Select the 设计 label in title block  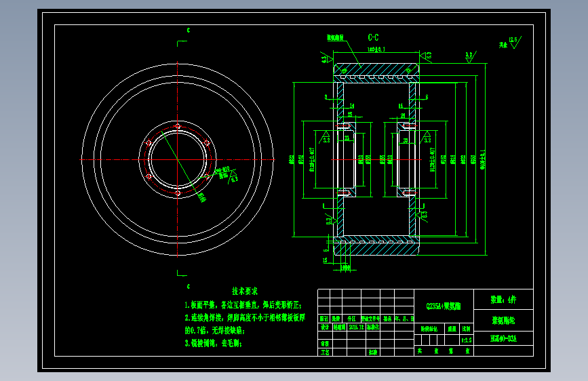(325, 327)
